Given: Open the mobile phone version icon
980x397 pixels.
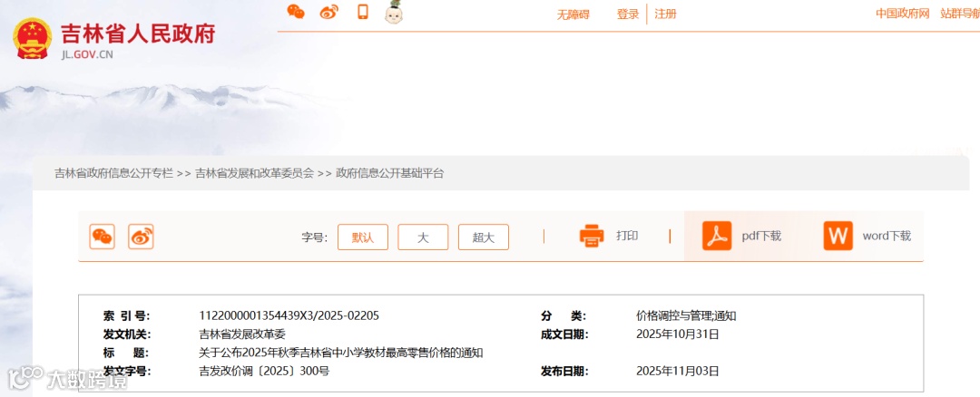Looking at the screenshot, I should (362, 12).
